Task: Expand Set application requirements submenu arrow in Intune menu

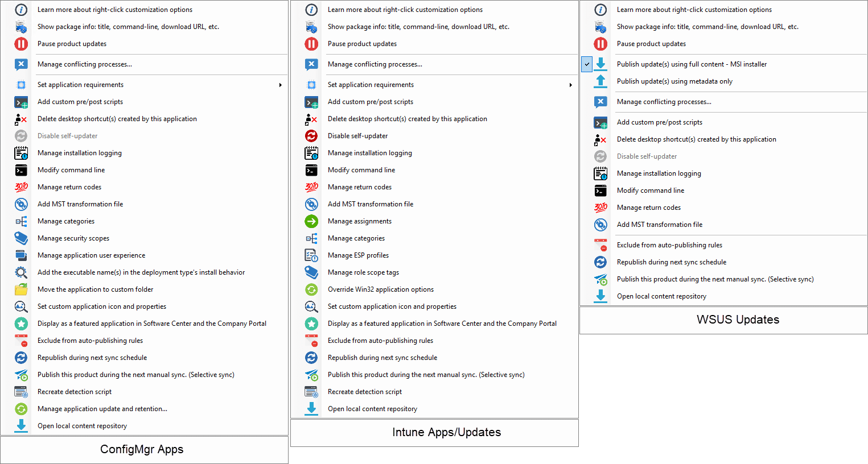Action: [x=570, y=85]
